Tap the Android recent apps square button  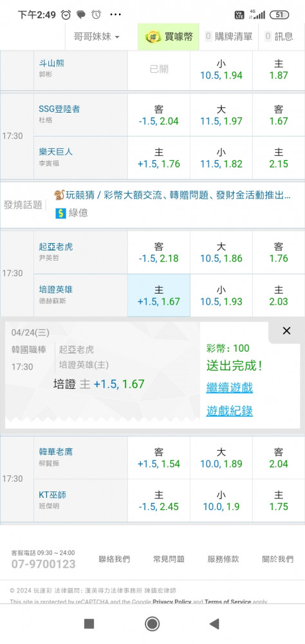pos(89,624)
